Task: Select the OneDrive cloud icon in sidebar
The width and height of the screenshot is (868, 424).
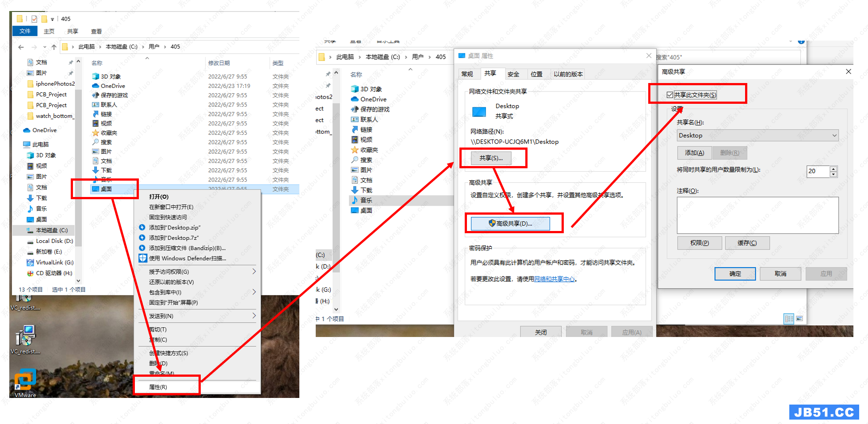Action: coord(27,130)
